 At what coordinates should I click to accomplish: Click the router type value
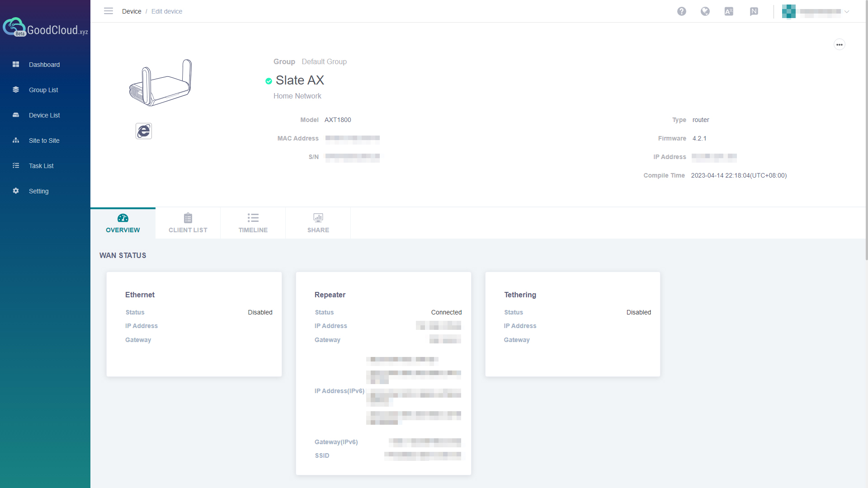[701, 120]
